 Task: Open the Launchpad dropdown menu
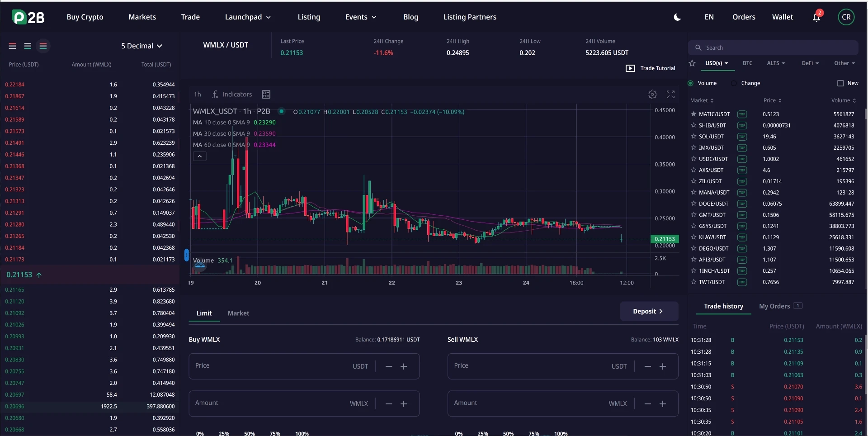pyautogui.click(x=248, y=17)
